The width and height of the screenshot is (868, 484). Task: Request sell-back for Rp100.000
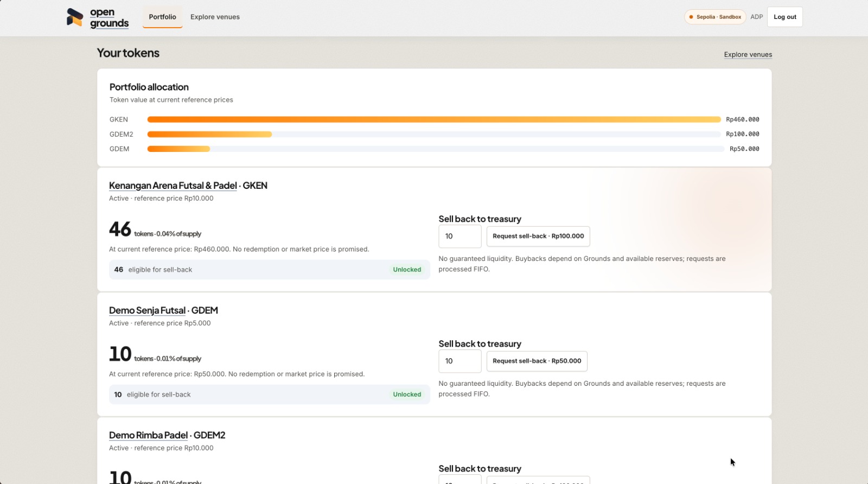click(538, 236)
